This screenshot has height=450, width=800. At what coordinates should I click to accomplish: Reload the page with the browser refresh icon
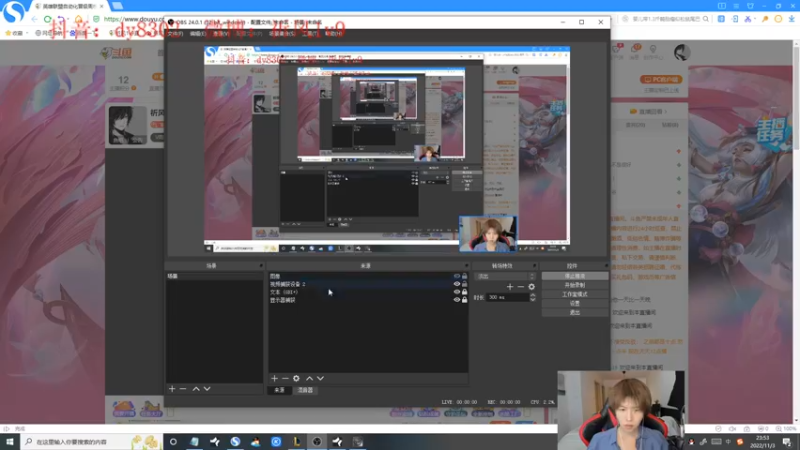tap(47, 19)
